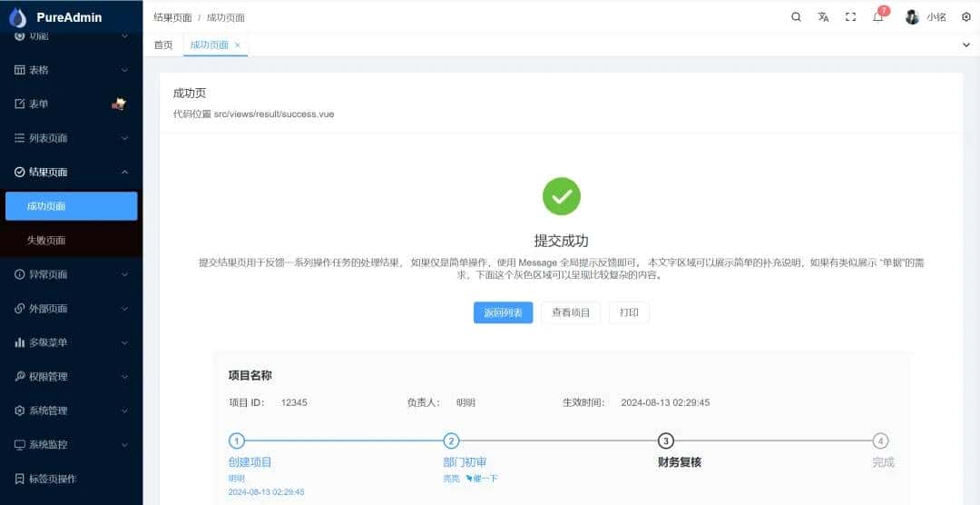
Task: Click the form edit icon beside 表单
Action: click(19, 104)
